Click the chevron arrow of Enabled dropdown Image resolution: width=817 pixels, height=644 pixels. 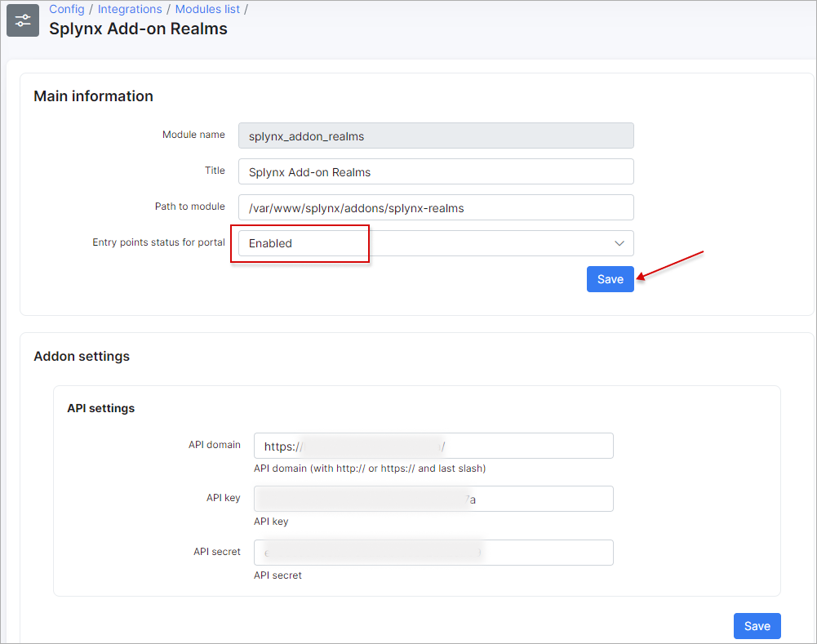point(619,243)
